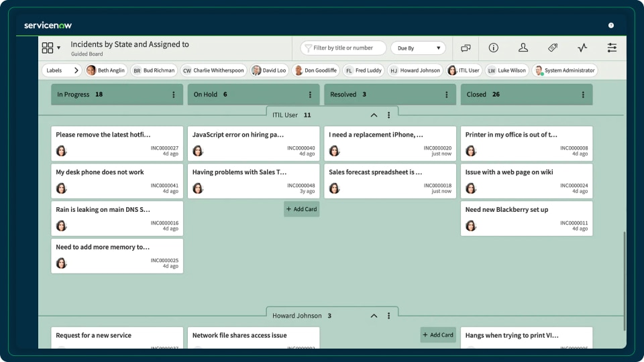
Task: Click Add Card in On Hold lane
Action: (x=301, y=209)
